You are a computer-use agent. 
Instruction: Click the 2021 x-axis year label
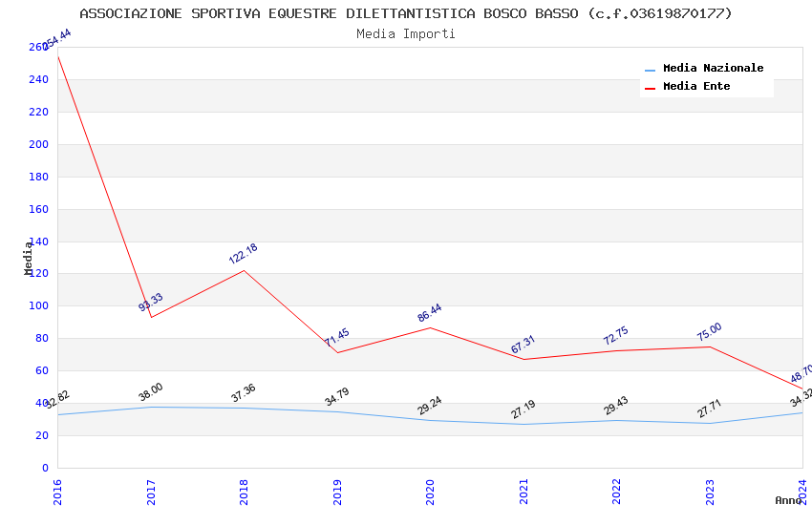tap(524, 492)
